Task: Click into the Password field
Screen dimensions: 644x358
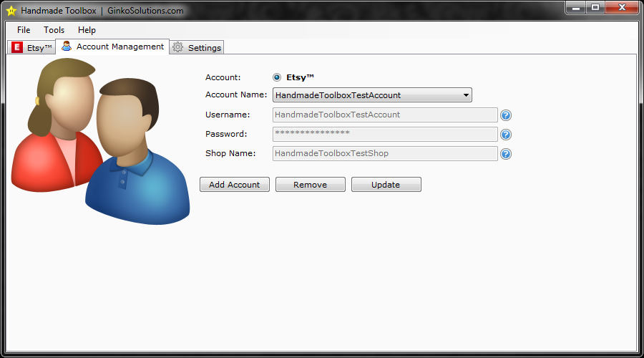Action: (385, 134)
